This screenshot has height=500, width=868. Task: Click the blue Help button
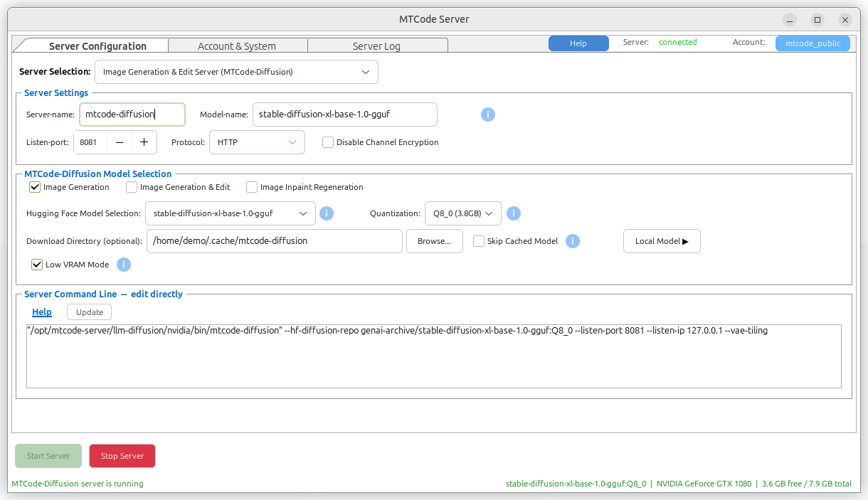click(x=578, y=43)
